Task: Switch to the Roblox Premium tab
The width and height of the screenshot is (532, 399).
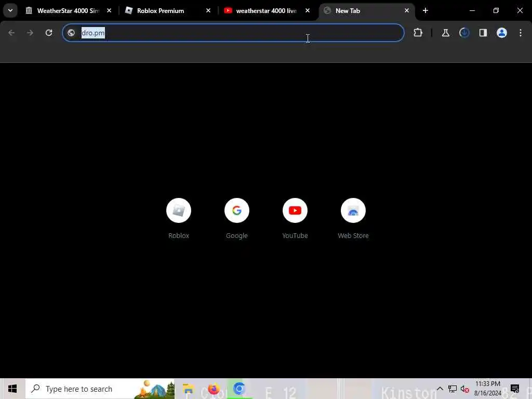Action: (168, 10)
